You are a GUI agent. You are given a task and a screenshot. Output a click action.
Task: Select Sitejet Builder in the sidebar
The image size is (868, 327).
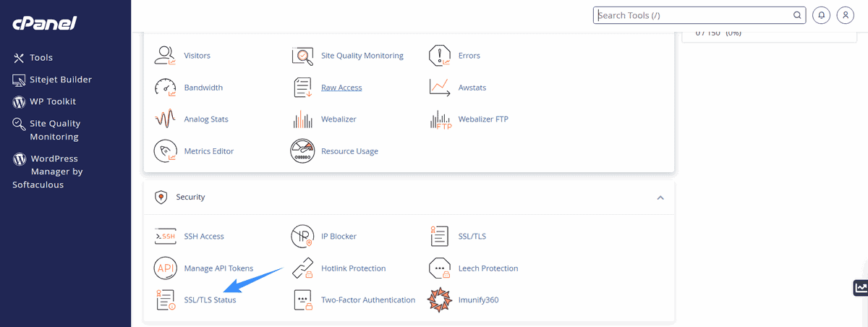click(x=52, y=80)
